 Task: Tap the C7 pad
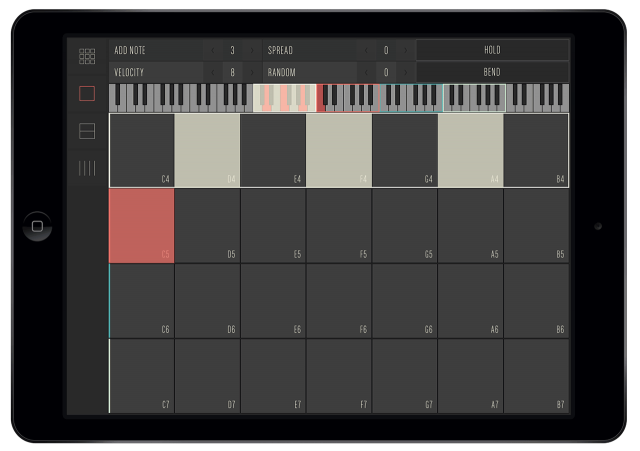click(x=142, y=376)
